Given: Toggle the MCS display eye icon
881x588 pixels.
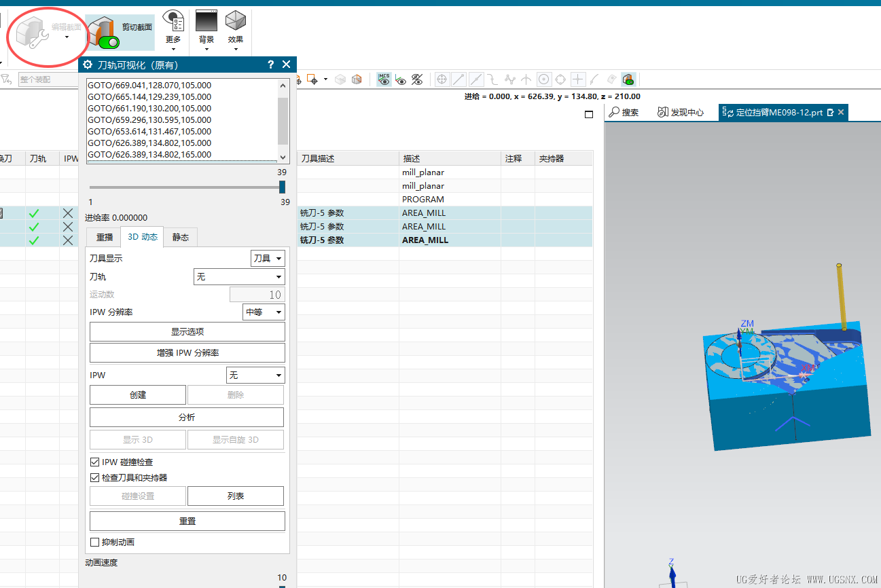Looking at the screenshot, I should [x=384, y=79].
